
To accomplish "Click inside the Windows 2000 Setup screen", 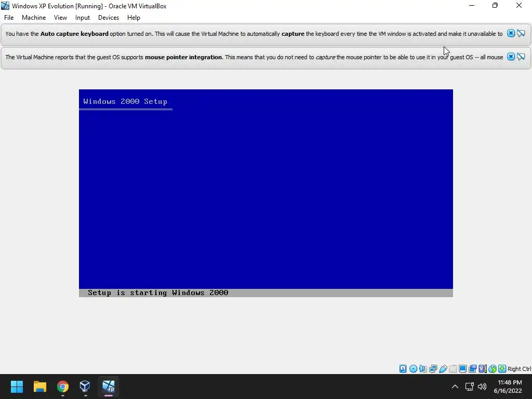I will click(x=266, y=193).
